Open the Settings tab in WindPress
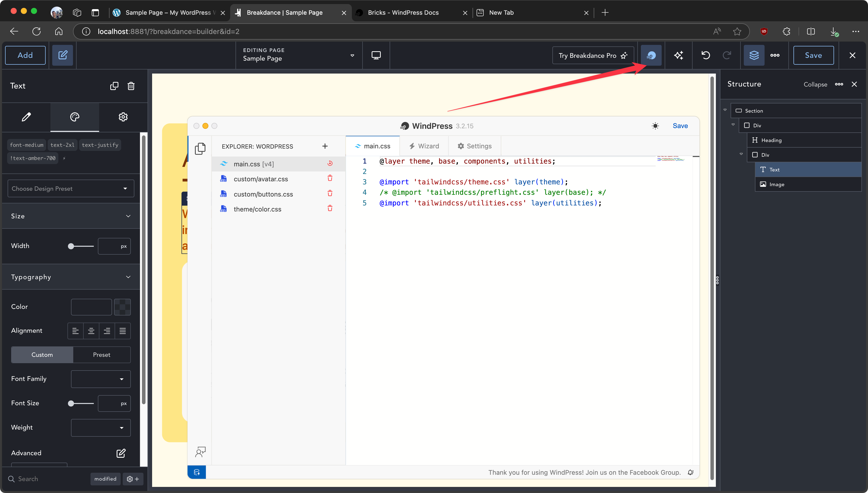The width and height of the screenshot is (868, 493). tap(475, 146)
